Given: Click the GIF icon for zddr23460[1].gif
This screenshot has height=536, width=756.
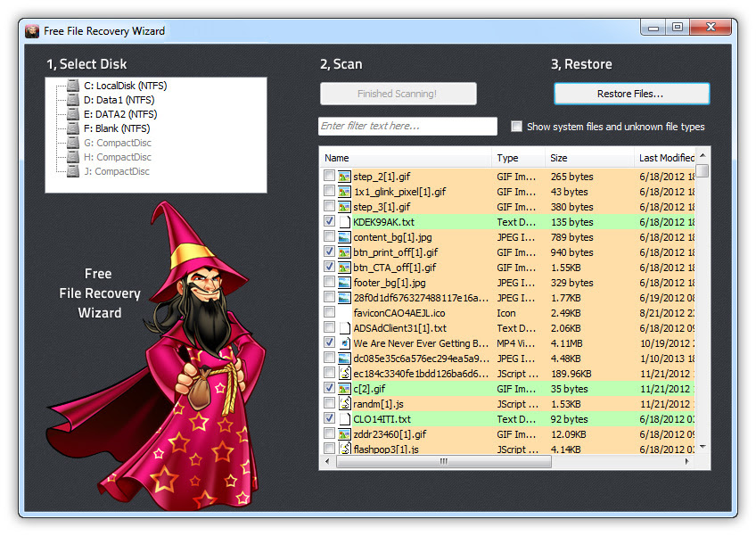Looking at the screenshot, I should click(x=344, y=434).
